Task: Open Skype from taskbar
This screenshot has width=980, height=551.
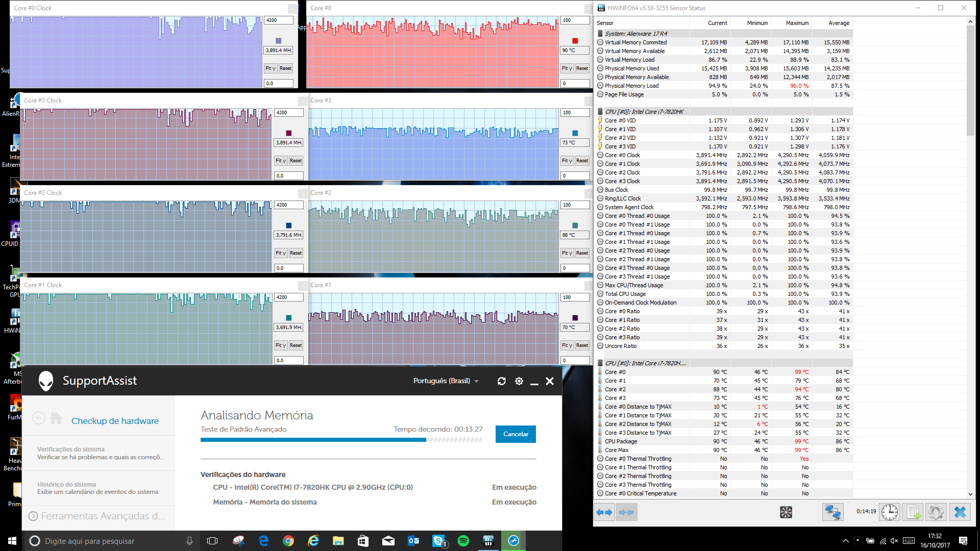Action: [x=438, y=541]
